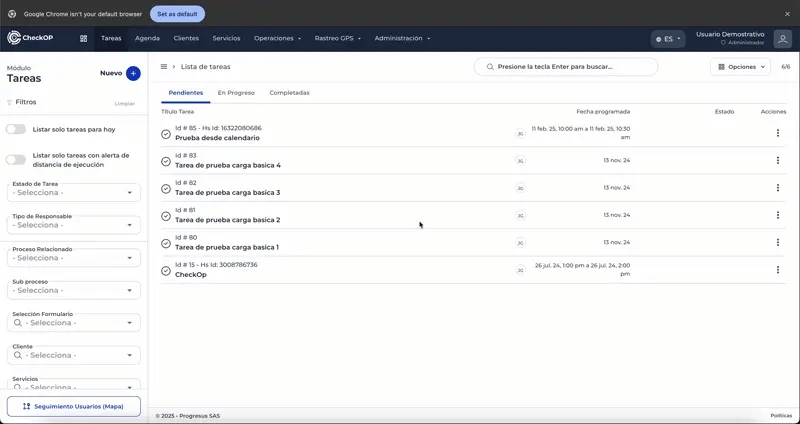Open the Selección Formulario dropdown
Screen dimensions: 800x424
[73, 322]
